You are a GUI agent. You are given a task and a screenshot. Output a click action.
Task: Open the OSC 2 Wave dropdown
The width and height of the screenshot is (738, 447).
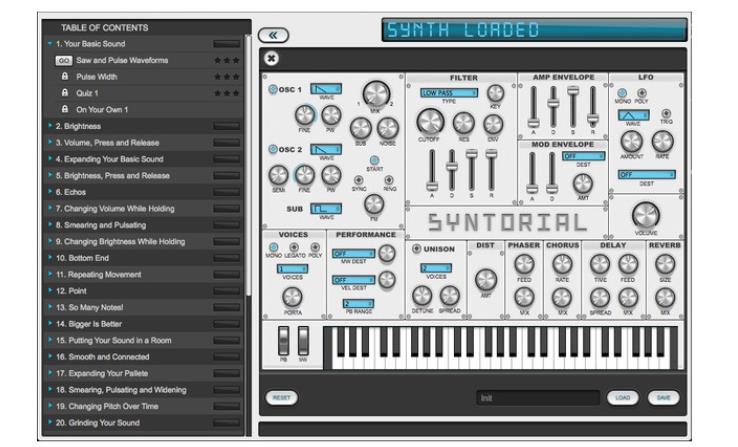coord(326,150)
